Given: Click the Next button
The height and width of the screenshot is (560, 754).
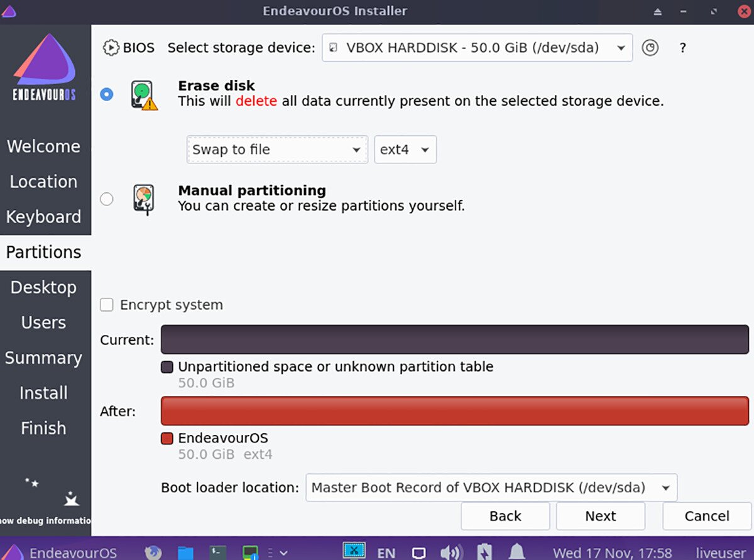Looking at the screenshot, I should tap(600, 516).
